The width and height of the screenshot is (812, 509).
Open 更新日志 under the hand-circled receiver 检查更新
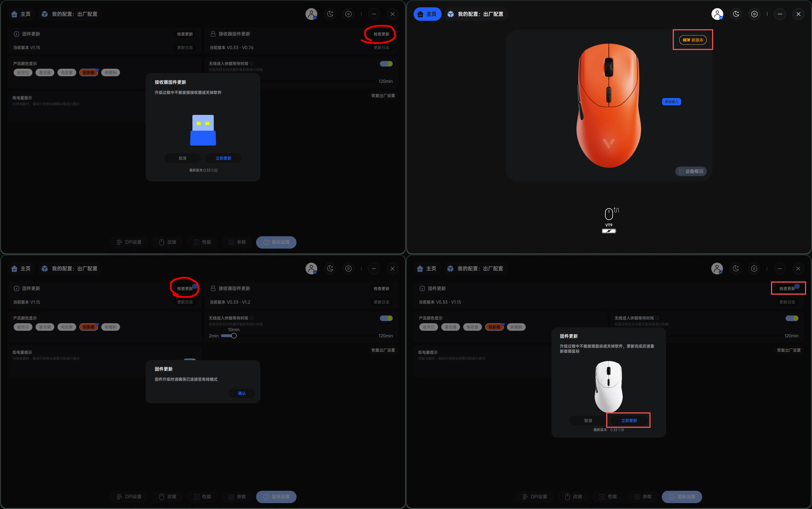point(381,47)
